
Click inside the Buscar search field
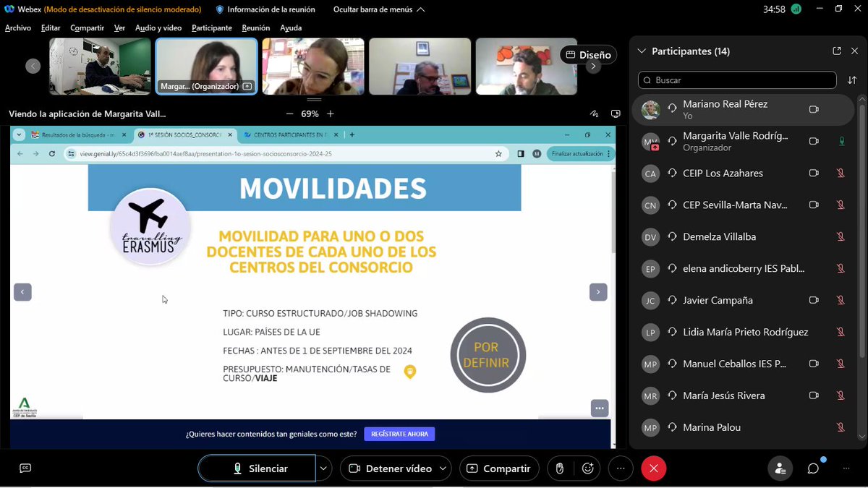coord(736,80)
